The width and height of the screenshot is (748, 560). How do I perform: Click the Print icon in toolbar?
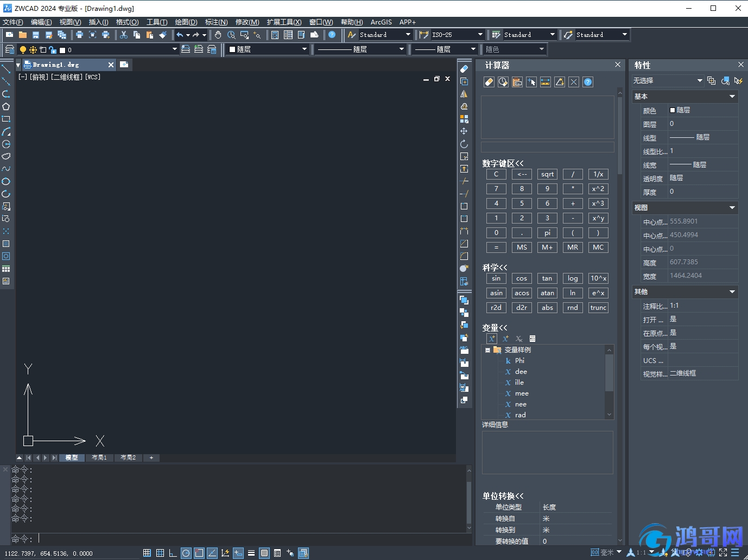coord(79,35)
